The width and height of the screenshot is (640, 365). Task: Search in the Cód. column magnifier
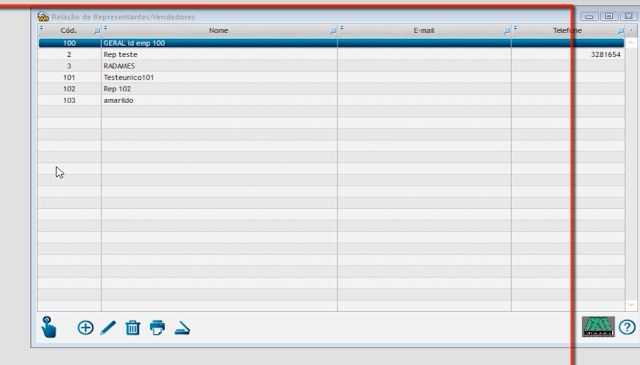point(96,31)
